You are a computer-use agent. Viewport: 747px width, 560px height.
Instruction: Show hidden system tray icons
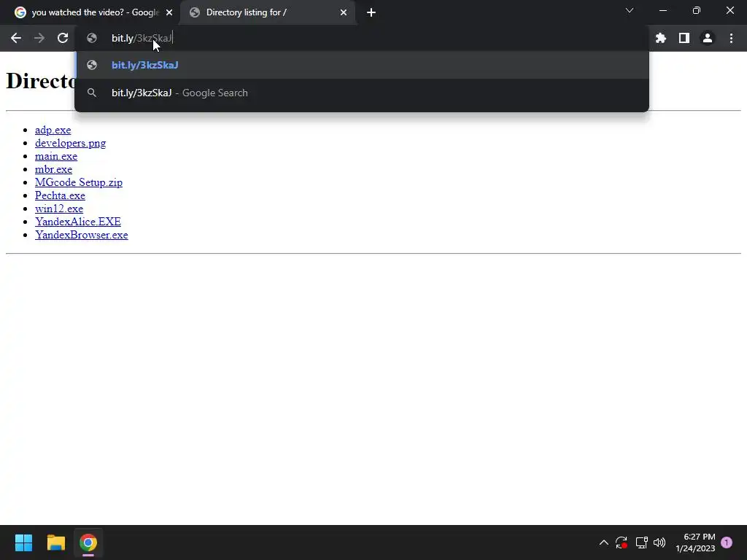603,542
